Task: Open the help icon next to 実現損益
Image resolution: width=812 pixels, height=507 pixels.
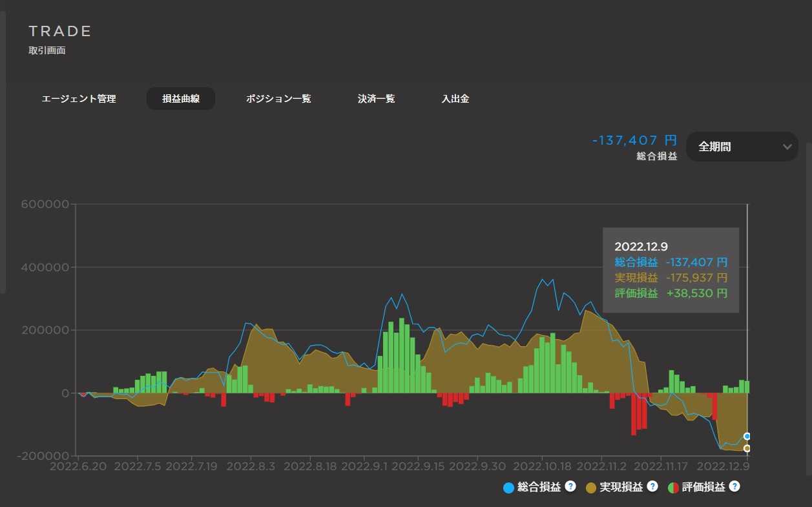Action: coord(652,486)
